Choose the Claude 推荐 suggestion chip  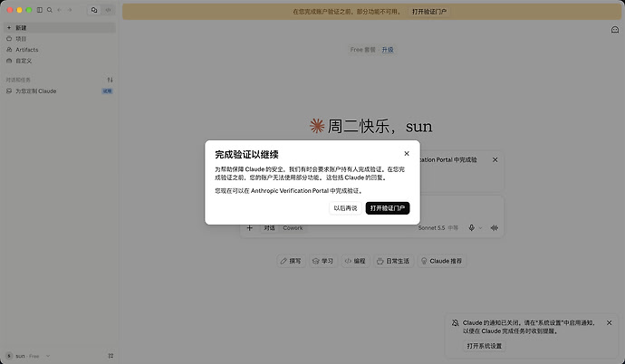coord(442,261)
